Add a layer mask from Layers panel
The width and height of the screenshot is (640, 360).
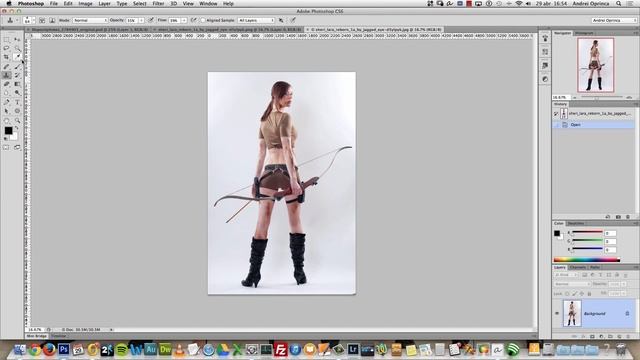[x=592, y=337]
